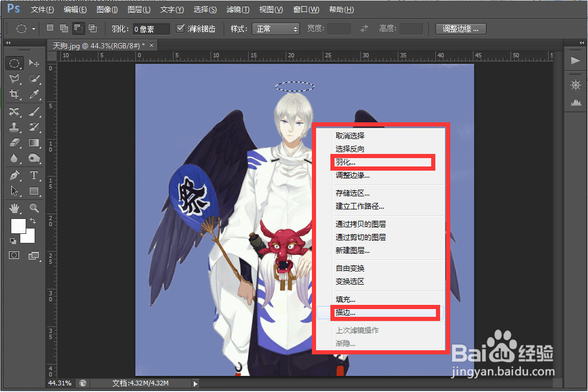Open the 编辑 menu

tap(75, 10)
